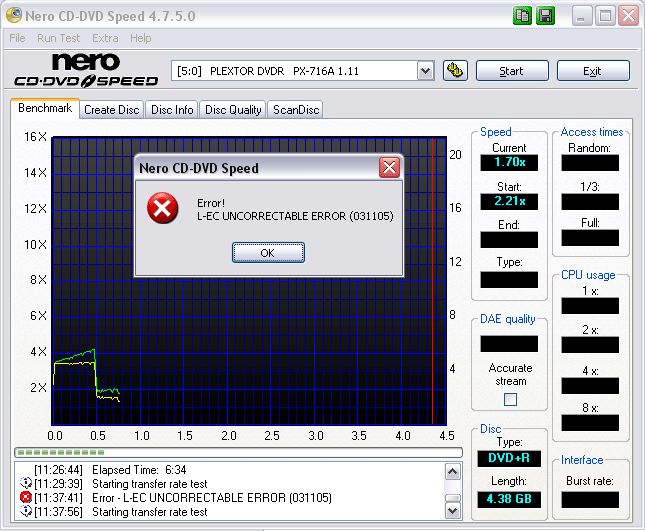Click the save floppy disk icon

(x=545, y=16)
